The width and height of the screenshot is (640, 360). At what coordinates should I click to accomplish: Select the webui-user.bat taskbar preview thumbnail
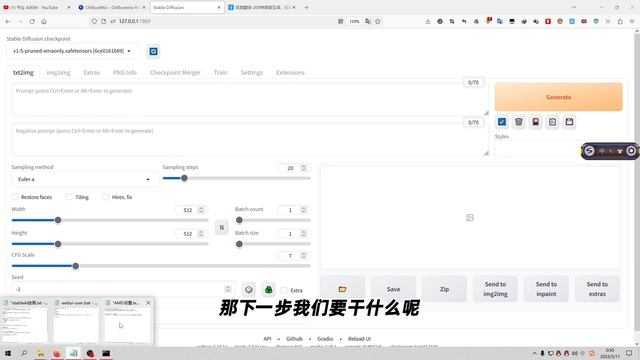pos(76,321)
